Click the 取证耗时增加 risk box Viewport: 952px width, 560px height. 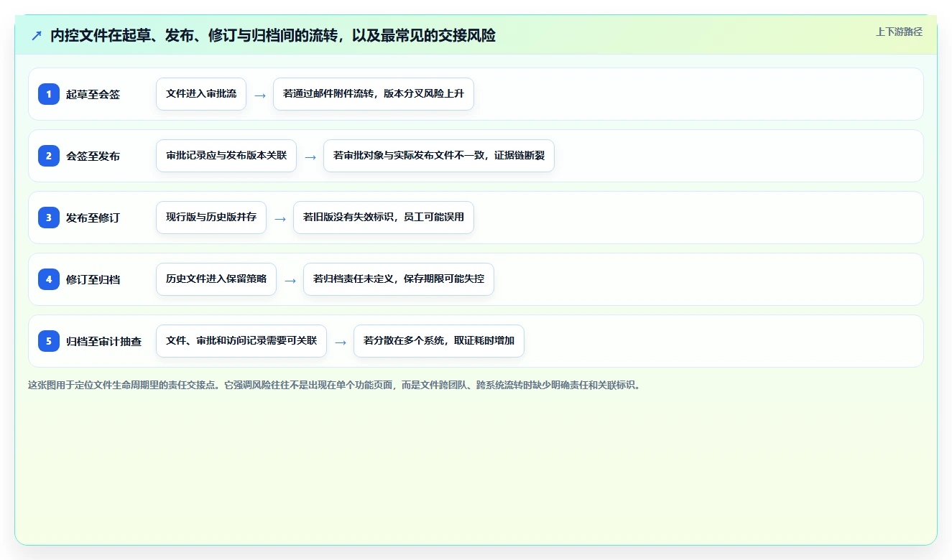[x=439, y=341]
